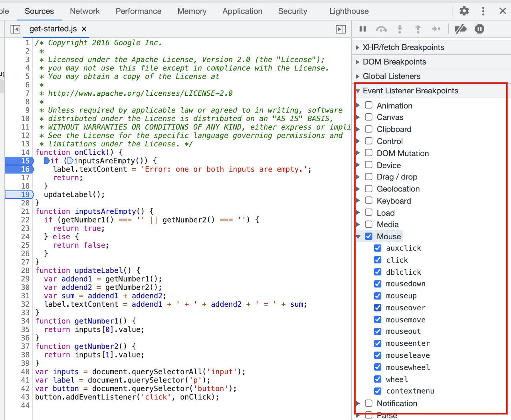Click the Step arrow icon
The width and height of the screenshot is (511, 420).
pos(436,29)
